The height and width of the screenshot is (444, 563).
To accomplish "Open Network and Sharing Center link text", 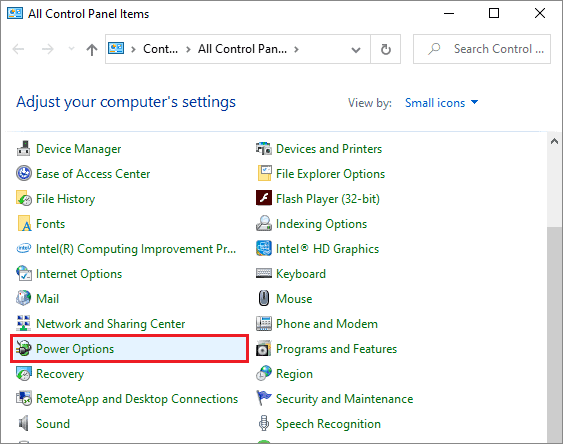I will click(111, 324).
